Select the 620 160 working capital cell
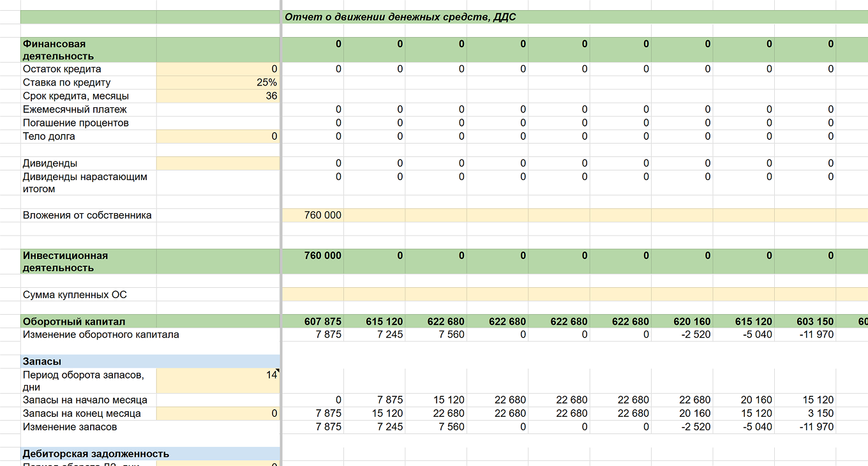The width and height of the screenshot is (868, 466). 682,321
